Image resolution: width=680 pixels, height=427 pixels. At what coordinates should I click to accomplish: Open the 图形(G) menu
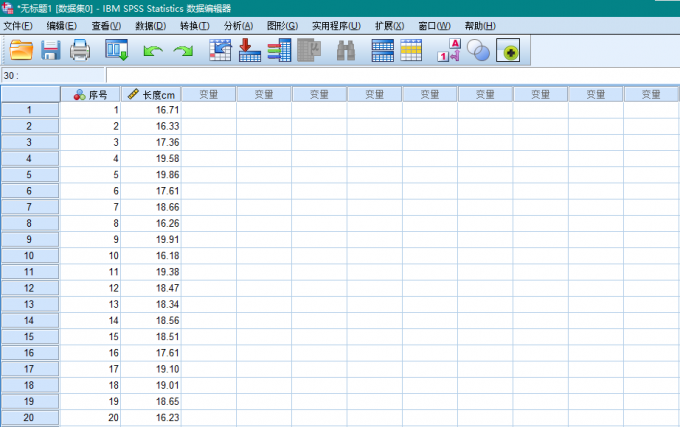click(282, 25)
